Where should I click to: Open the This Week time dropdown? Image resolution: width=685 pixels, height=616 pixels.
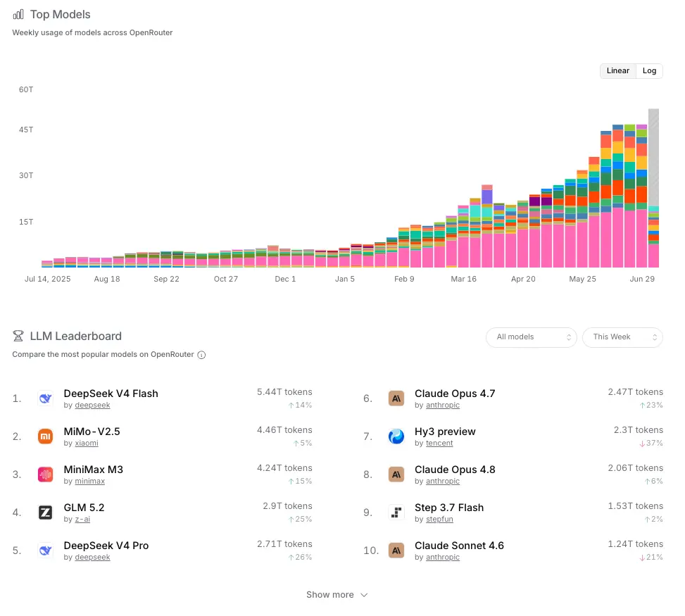pyautogui.click(x=622, y=337)
